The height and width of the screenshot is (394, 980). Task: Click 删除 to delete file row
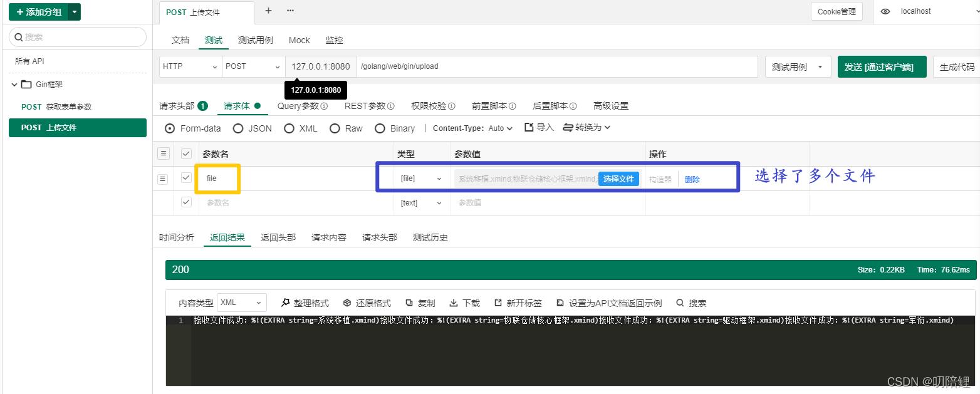(x=692, y=179)
